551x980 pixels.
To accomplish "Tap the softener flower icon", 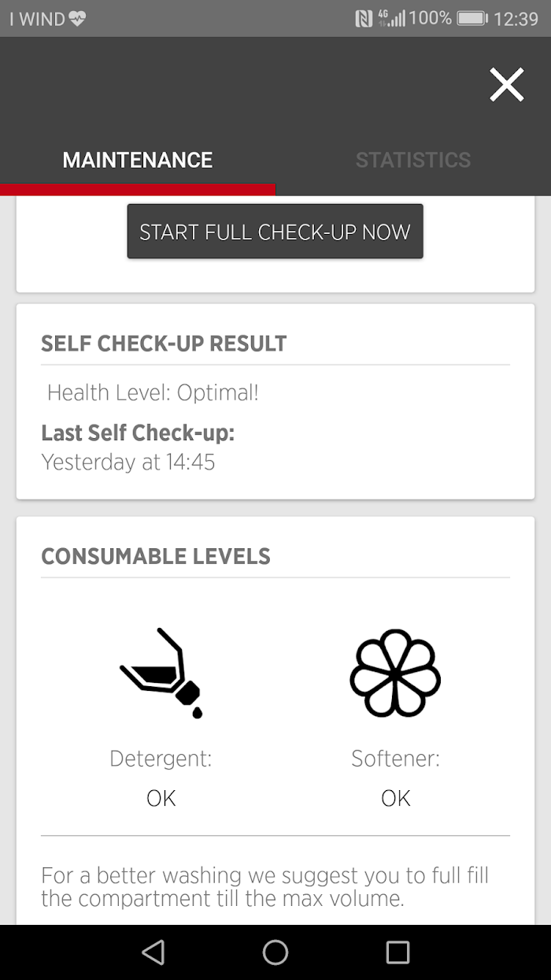I will coord(395,674).
